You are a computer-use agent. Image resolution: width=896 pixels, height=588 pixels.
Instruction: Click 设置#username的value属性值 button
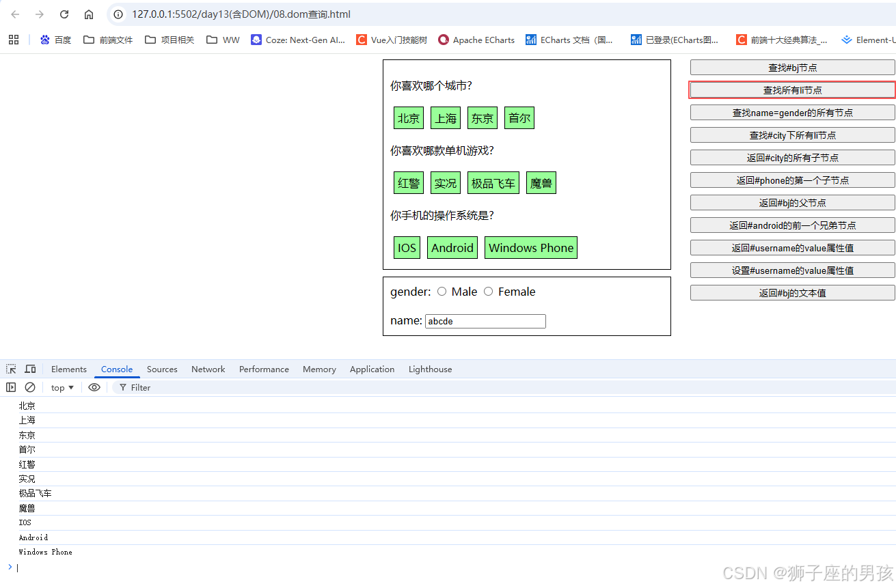(x=792, y=270)
